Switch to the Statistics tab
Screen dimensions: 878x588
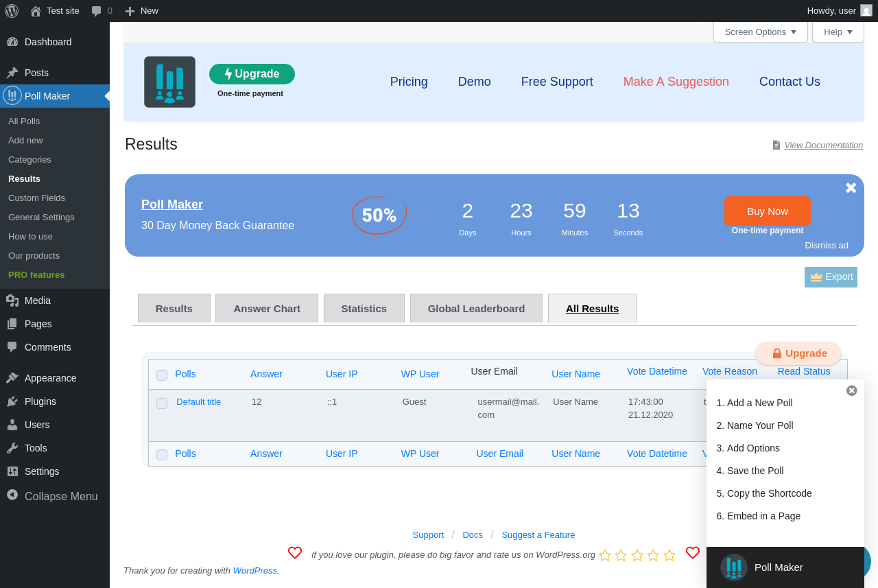364,309
